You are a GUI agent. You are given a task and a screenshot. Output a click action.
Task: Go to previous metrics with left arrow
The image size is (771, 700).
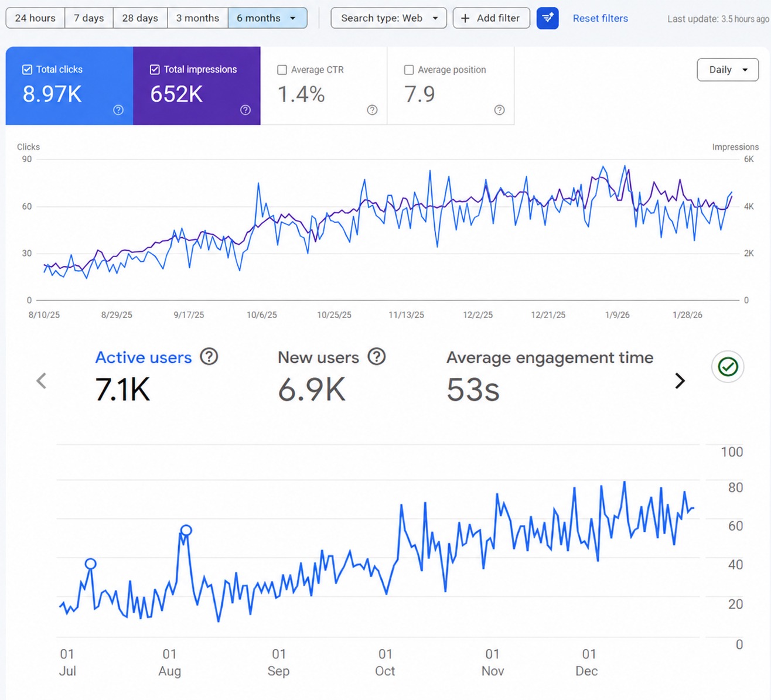click(x=41, y=381)
